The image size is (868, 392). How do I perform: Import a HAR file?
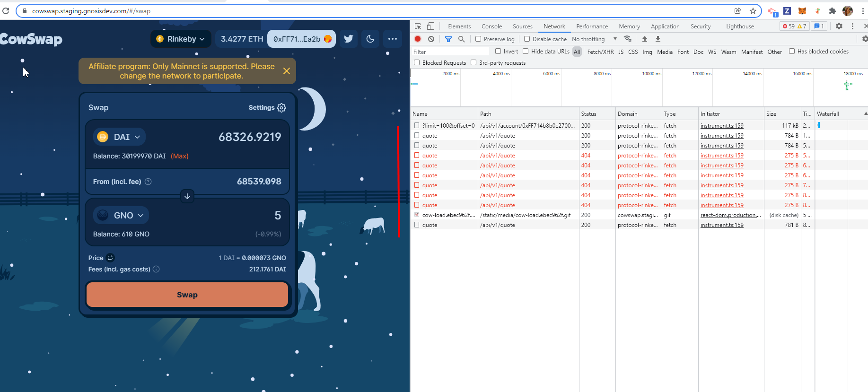click(x=644, y=39)
